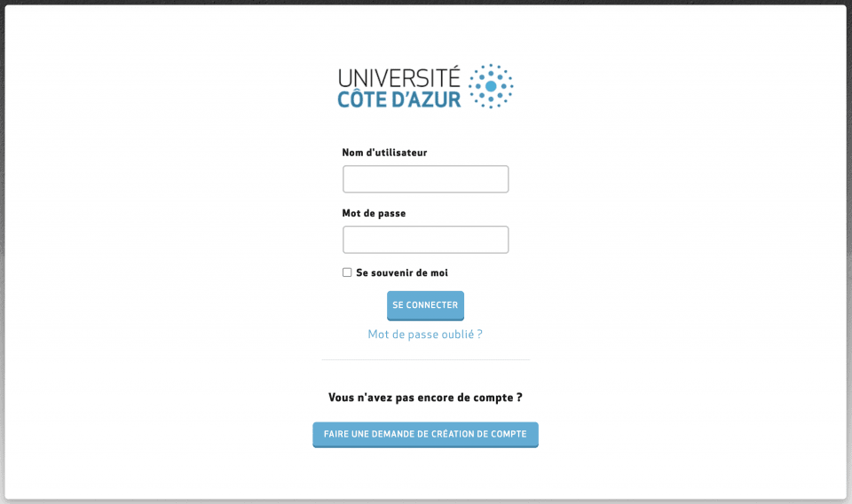Request a new account with the bottom button
852x504 pixels.
[425, 434]
